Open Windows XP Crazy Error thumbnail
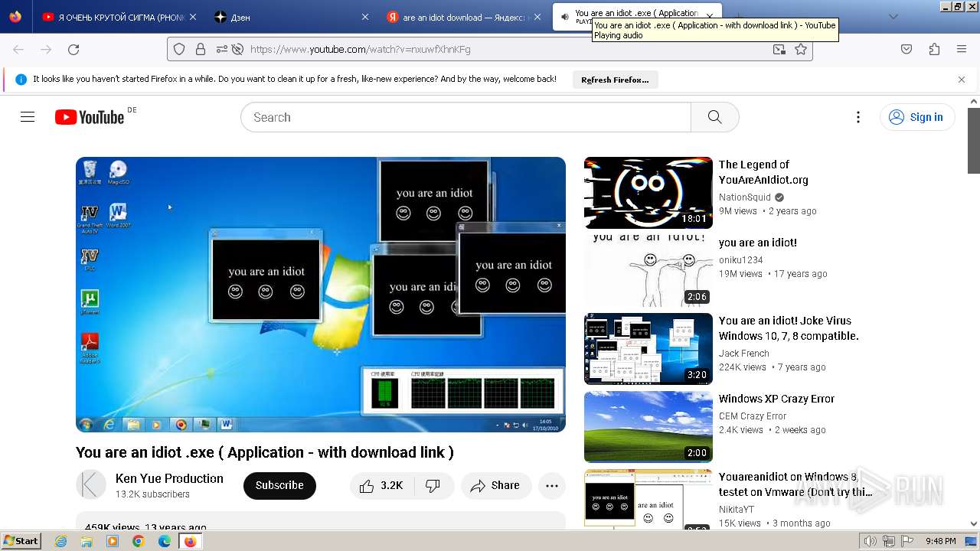This screenshot has height=551, width=980. point(648,427)
